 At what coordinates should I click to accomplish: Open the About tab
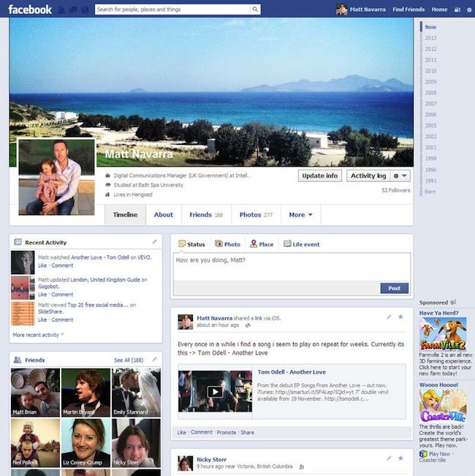click(164, 215)
